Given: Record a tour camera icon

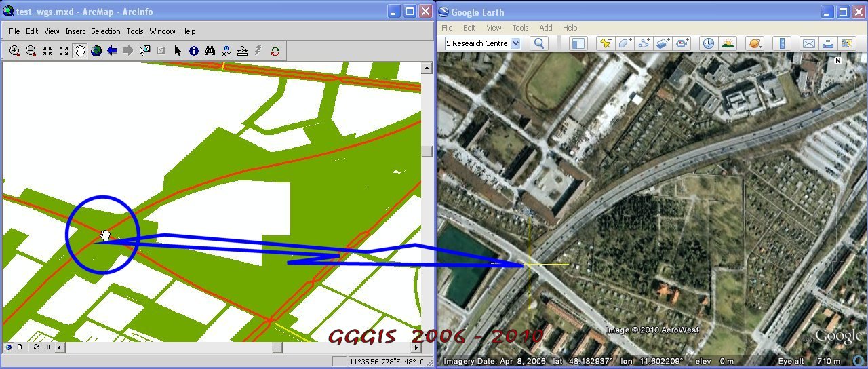Looking at the screenshot, I should pos(682,43).
